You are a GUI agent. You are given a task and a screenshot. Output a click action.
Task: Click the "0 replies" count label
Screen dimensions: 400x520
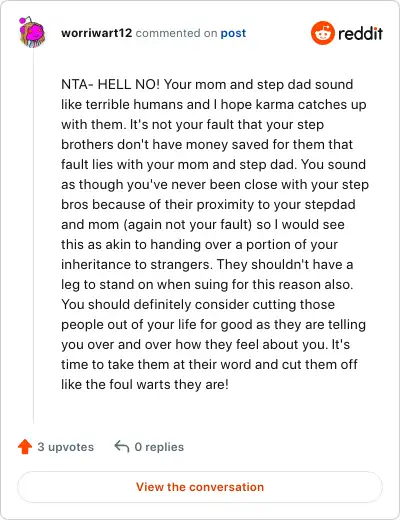[159, 447]
